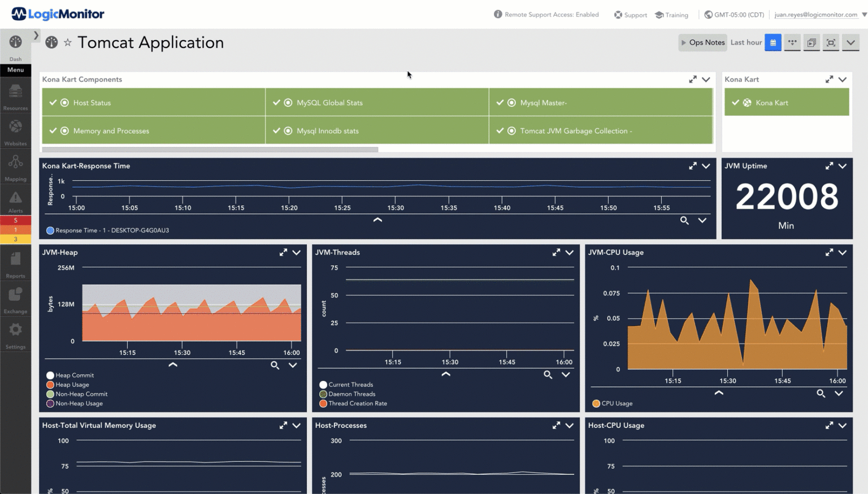The height and width of the screenshot is (494, 868).
Task: Open the Mapping topology icon
Action: (15, 163)
